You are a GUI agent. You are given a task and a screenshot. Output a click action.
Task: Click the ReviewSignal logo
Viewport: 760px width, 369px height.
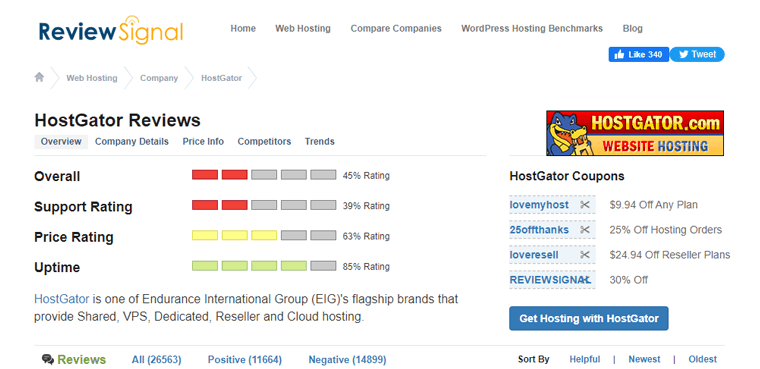(111, 30)
